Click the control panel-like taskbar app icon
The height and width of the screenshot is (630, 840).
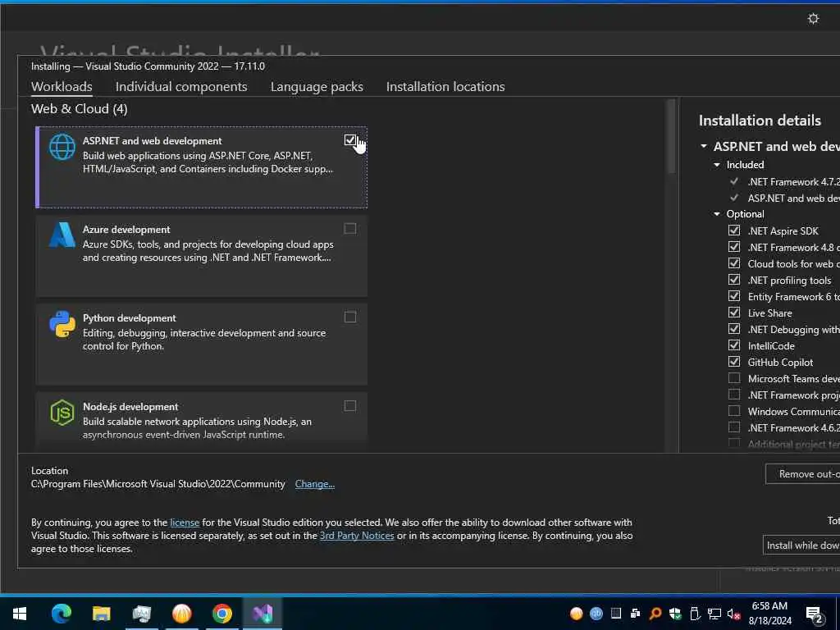[x=141, y=613]
